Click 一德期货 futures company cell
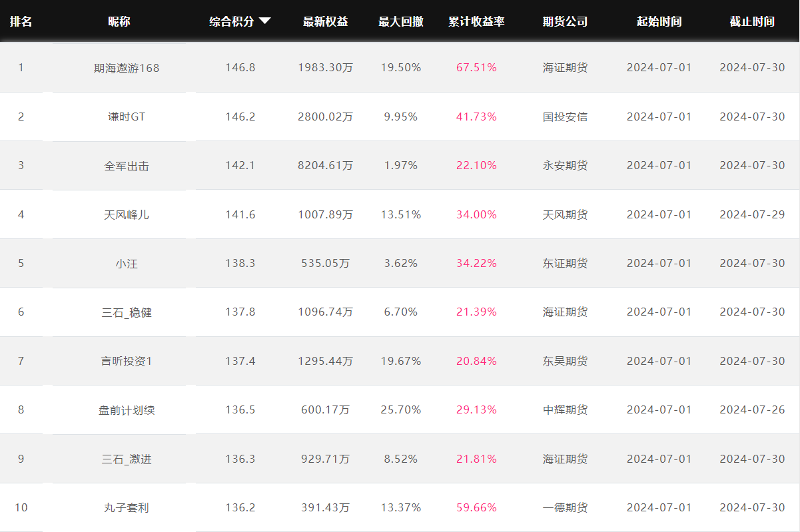This screenshot has width=800, height=532. point(566,507)
